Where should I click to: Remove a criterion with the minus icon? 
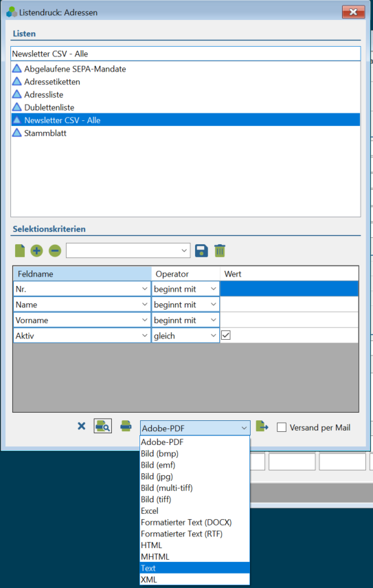coord(55,250)
